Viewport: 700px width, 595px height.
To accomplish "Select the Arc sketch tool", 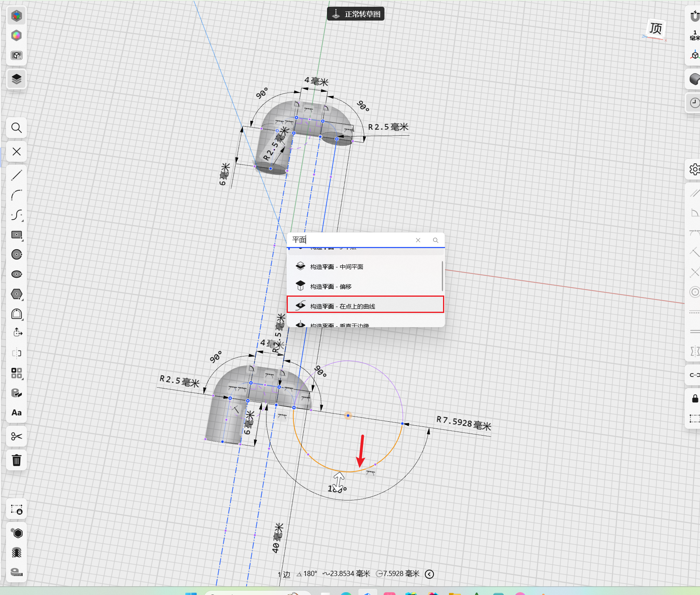I will click(x=17, y=195).
